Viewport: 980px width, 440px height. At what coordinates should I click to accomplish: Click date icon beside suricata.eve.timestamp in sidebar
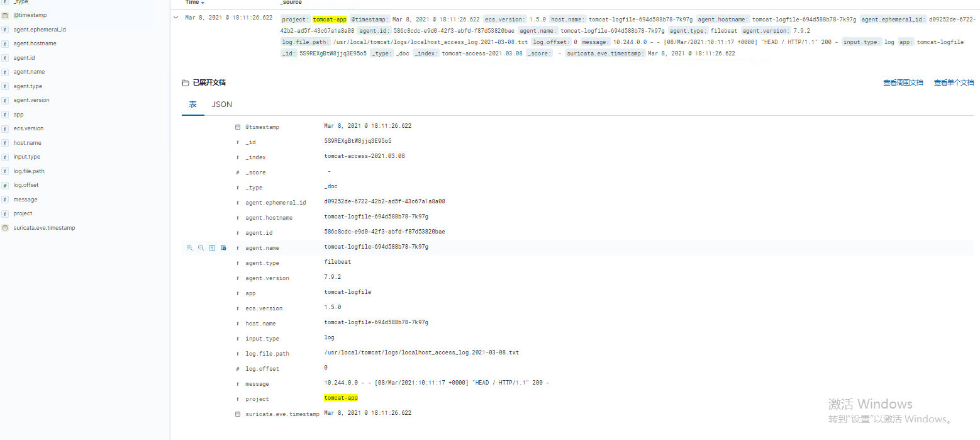click(x=5, y=228)
